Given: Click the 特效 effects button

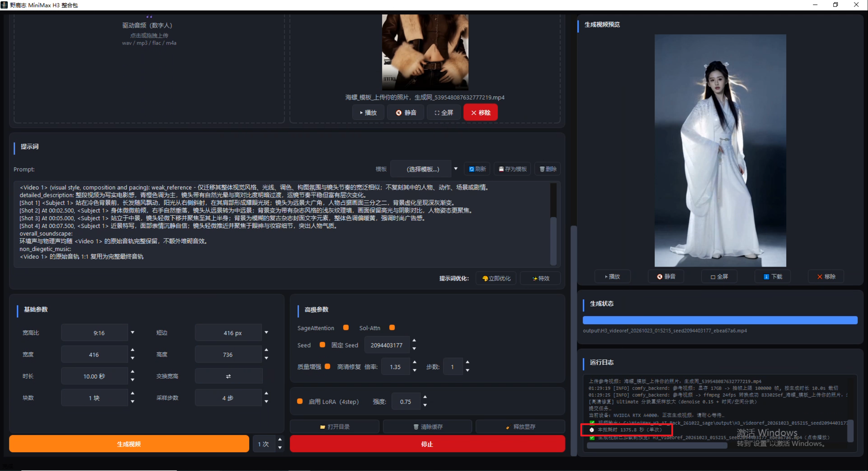Looking at the screenshot, I should [x=540, y=278].
